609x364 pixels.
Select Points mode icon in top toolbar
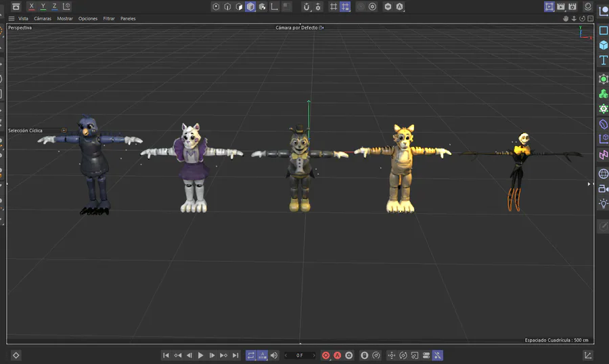point(216,7)
